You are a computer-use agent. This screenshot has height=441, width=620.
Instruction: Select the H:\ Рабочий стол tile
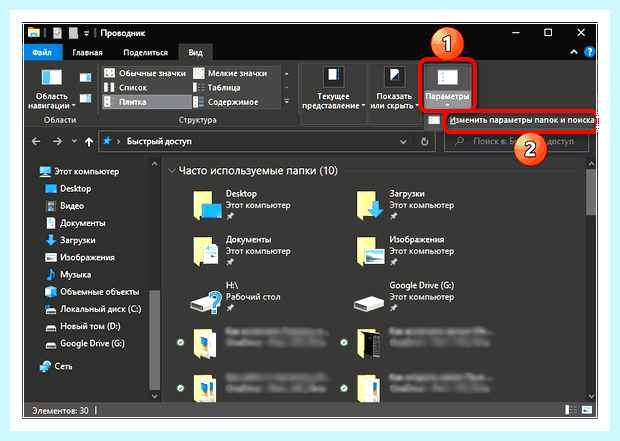coord(236,296)
